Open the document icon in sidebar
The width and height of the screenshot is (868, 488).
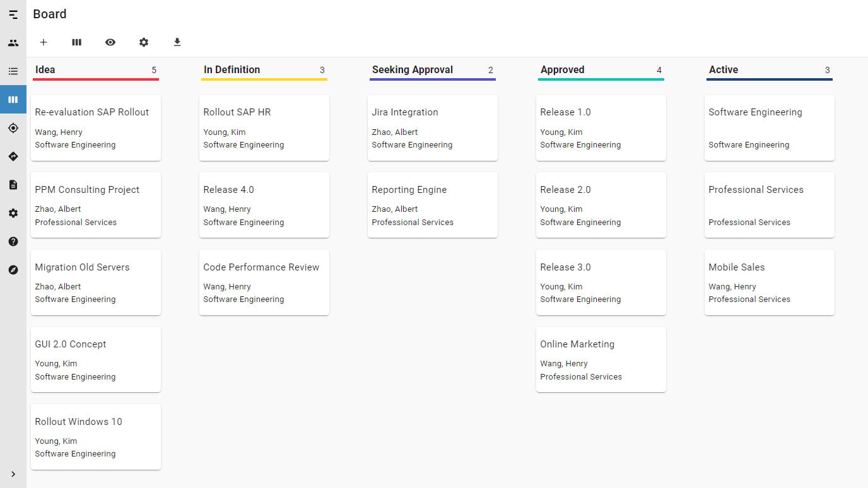click(x=13, y=185)
